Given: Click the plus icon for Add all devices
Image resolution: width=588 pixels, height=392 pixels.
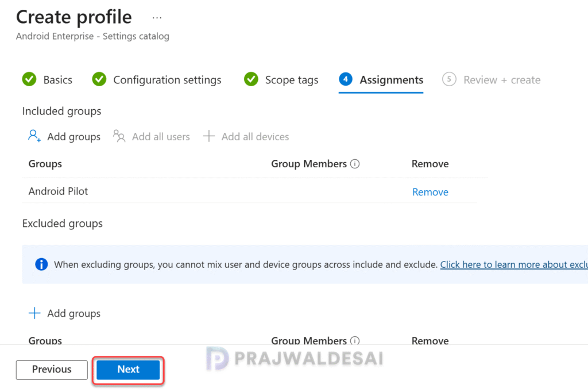Looking at the screenshot, I should [209, 136].
